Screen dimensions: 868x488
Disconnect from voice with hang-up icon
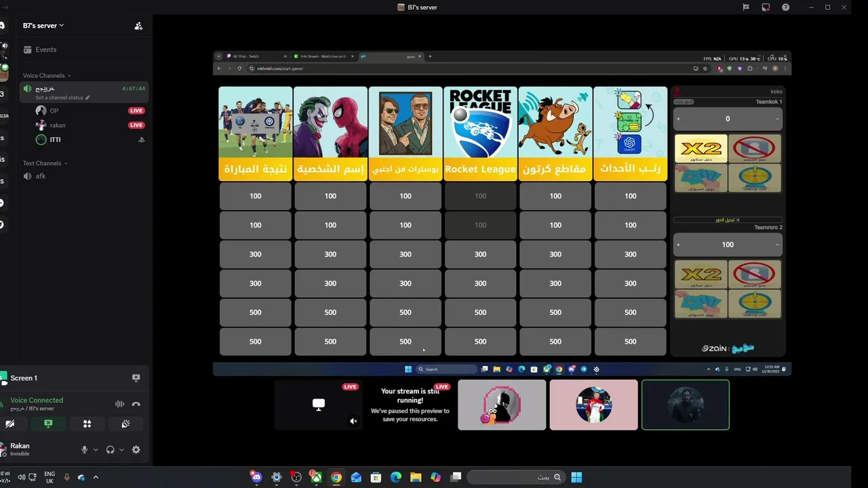point(136,404)
